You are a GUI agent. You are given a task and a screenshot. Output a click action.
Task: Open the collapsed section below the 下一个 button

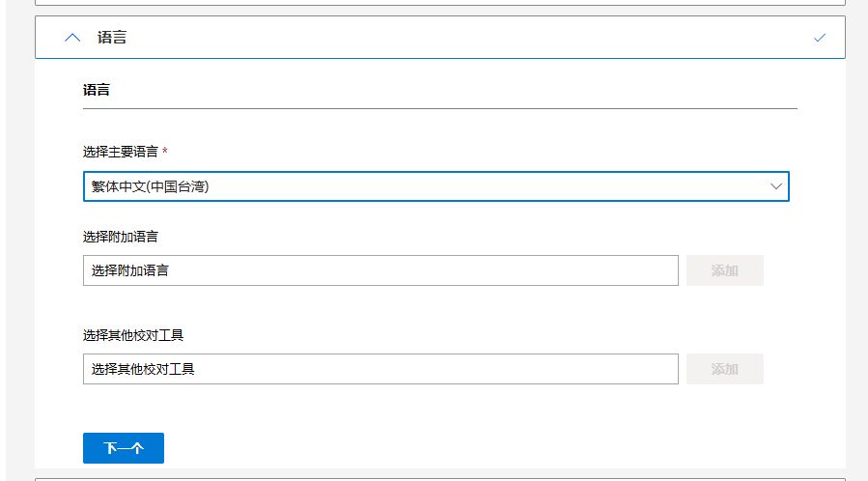(439, 478)
